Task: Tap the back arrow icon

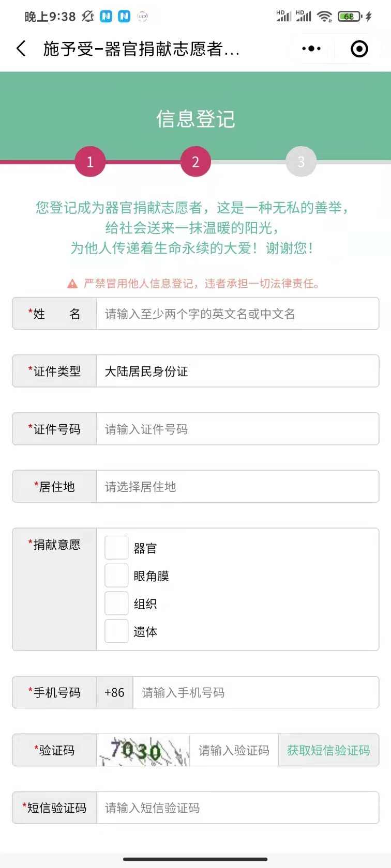Action: (x=21, y=49)
